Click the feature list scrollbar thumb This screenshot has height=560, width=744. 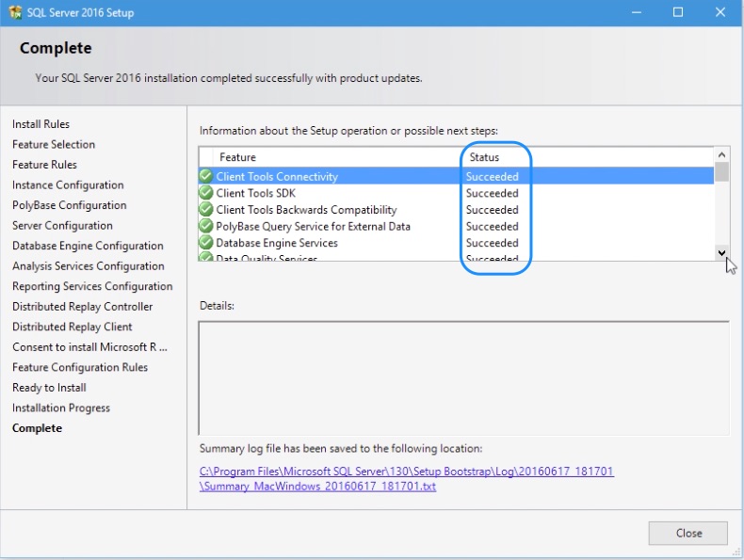pos(721,171)
